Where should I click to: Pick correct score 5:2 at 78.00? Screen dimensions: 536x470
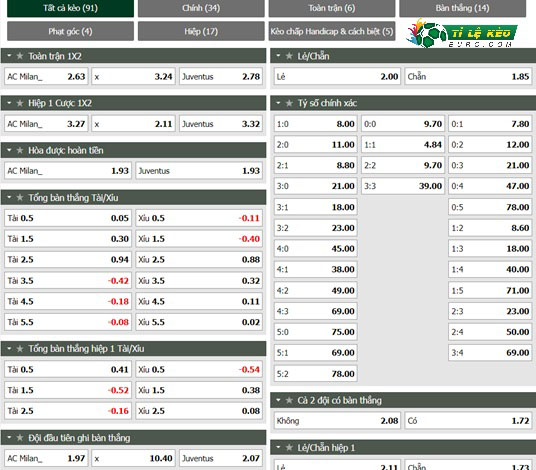click(316, 374)
